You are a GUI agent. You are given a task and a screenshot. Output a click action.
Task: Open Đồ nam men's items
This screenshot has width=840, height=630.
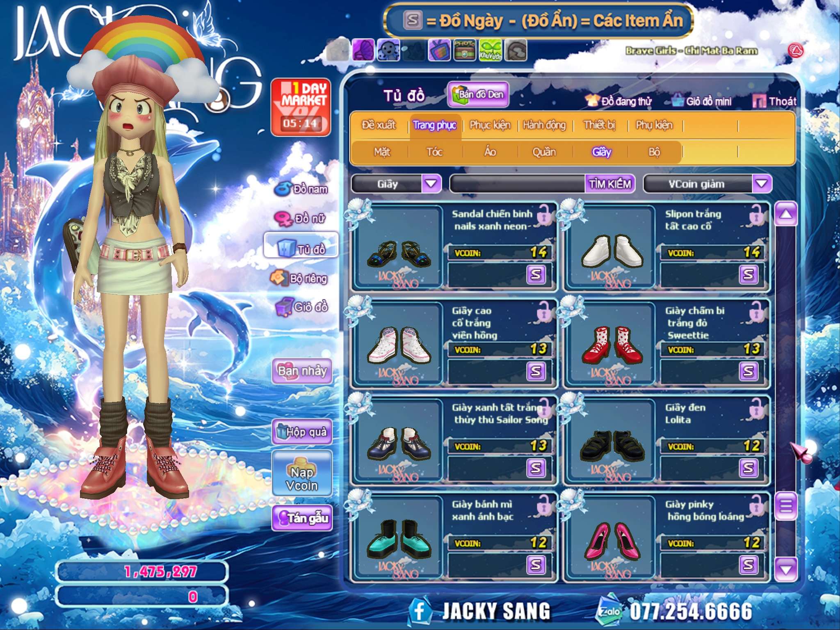point(301,189)
